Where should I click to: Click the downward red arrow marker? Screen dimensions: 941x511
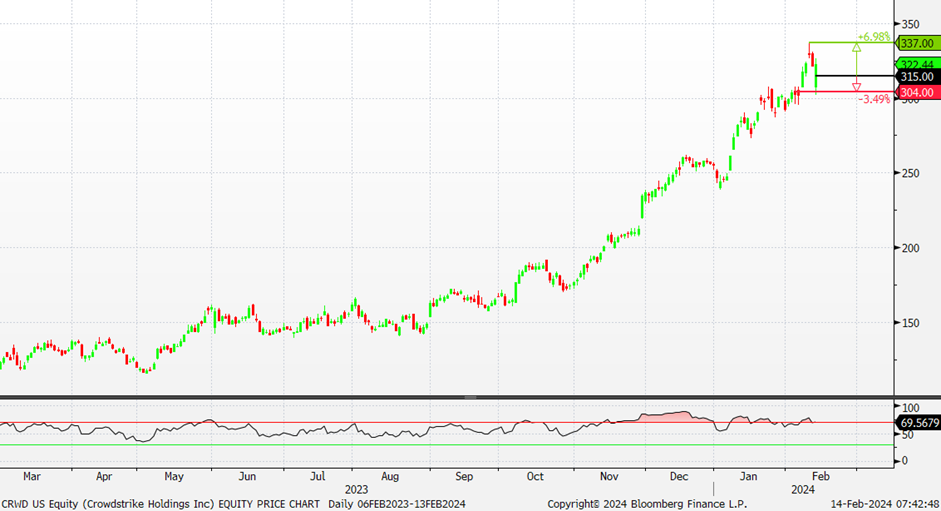(x=856, y=87)
